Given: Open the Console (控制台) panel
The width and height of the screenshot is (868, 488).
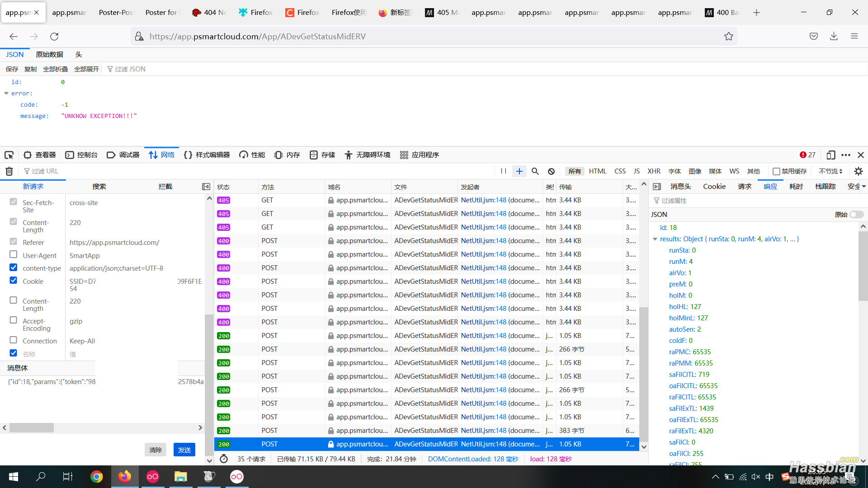Looking at the screenshot, I should point(81,155).
